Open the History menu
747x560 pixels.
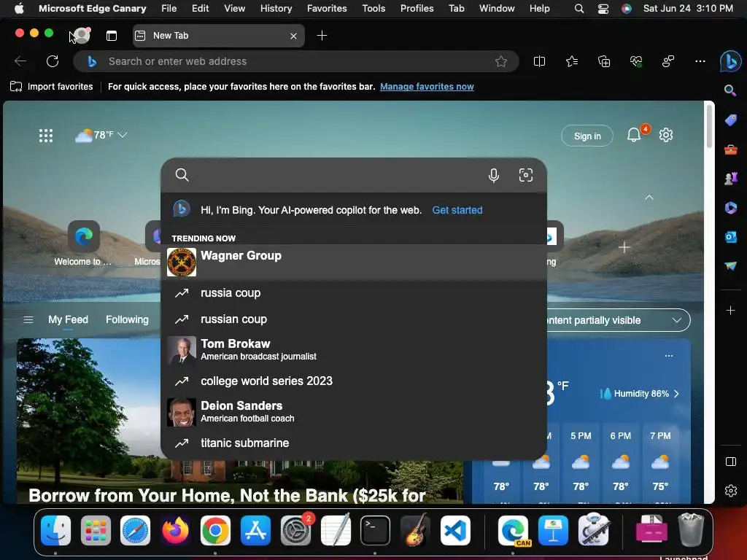coord(276,9)
